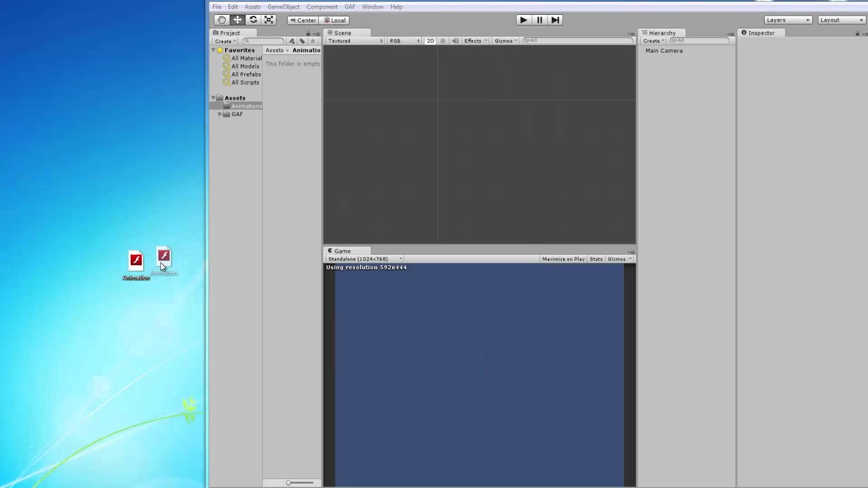The height and width of the screenshot is (488, 868).
Task: Select the Animations folder in Assets
Action: point(242,106)
